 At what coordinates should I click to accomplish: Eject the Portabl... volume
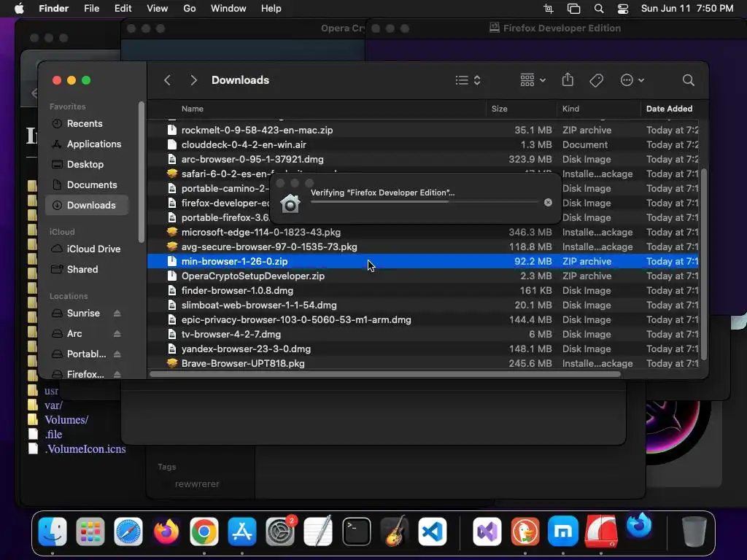pyautogui.click(x=117, y=354)
